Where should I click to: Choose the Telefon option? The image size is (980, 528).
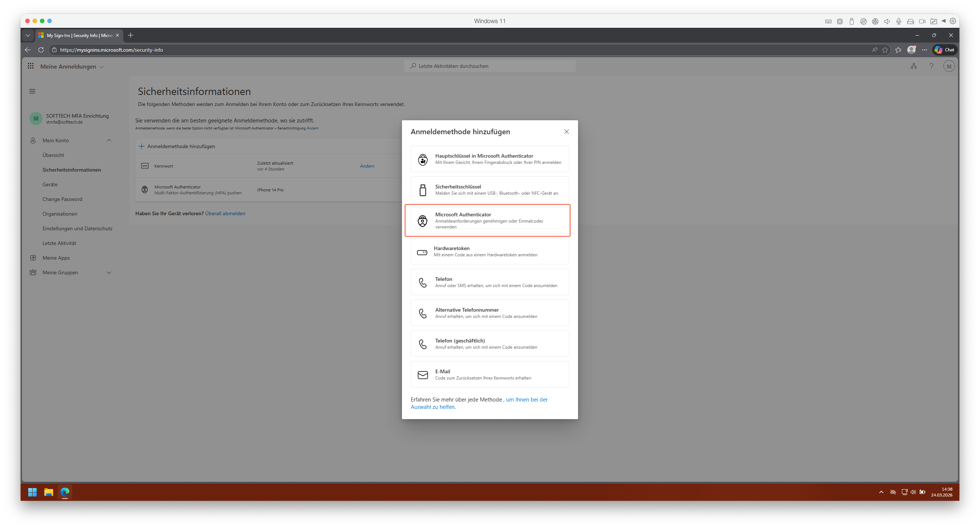[490, 282]
